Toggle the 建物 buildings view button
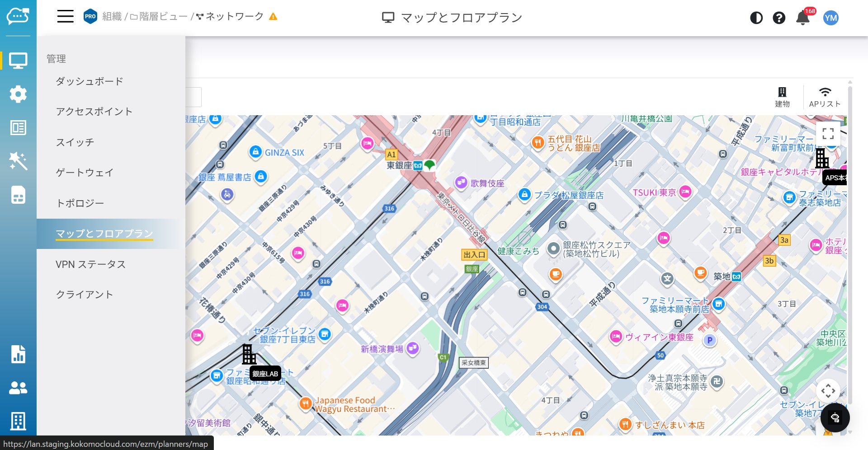Viewport: 868px width, 450px height. coord(782,97)
